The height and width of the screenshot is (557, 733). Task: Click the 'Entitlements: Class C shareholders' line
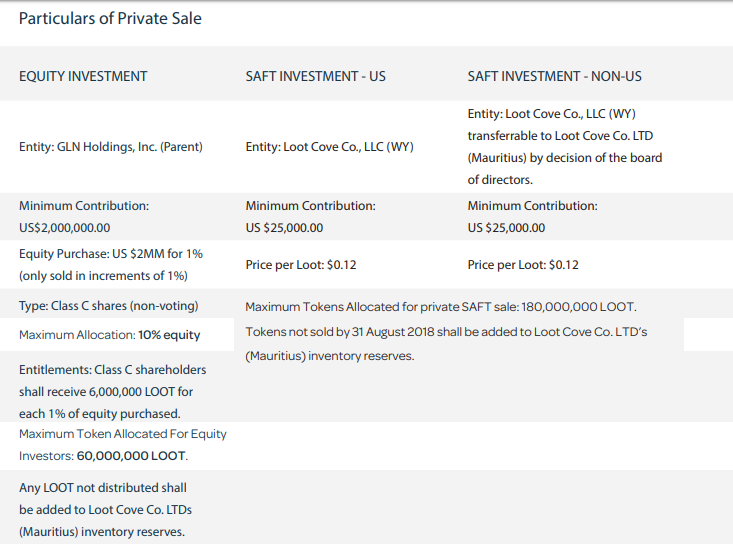coord(113,370)
